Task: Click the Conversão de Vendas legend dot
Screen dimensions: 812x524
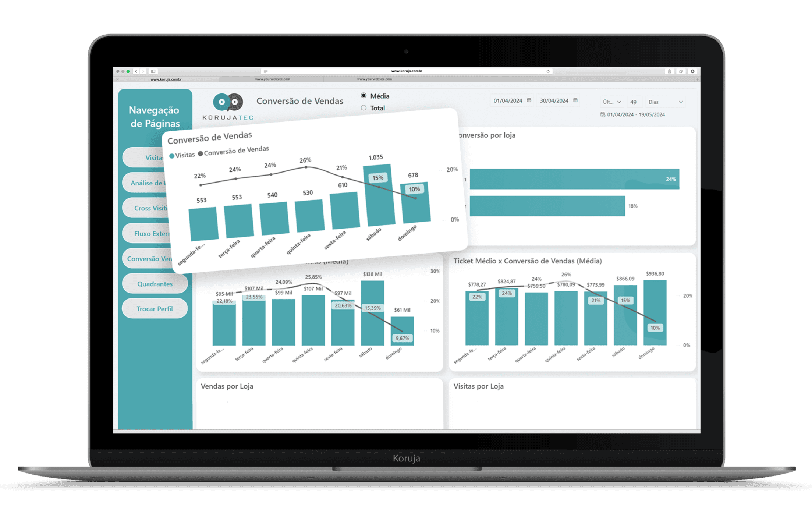Action: [201, 154]
